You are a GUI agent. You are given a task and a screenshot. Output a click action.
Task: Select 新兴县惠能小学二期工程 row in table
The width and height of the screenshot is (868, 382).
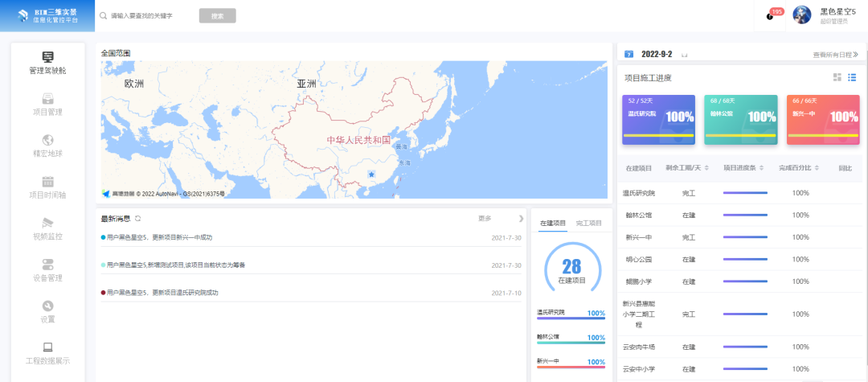coord(739,314)
